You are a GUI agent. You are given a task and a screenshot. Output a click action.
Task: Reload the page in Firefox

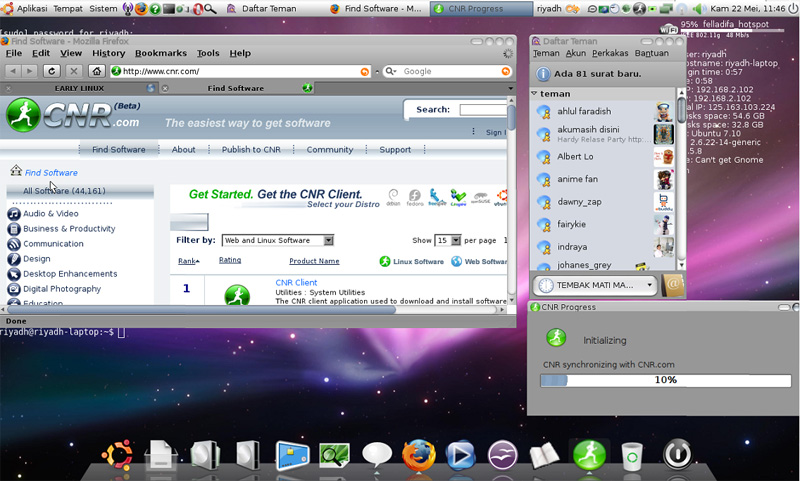point(52,71)
